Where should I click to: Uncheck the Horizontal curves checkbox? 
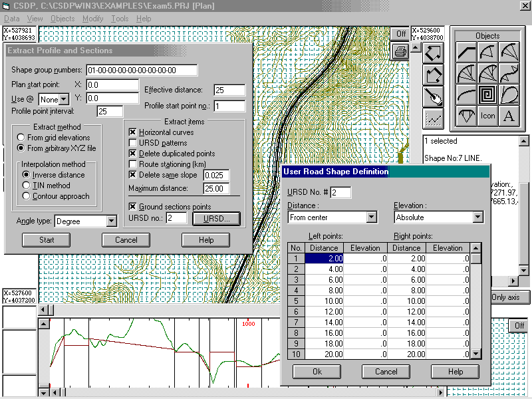click(x=133, y=132)
